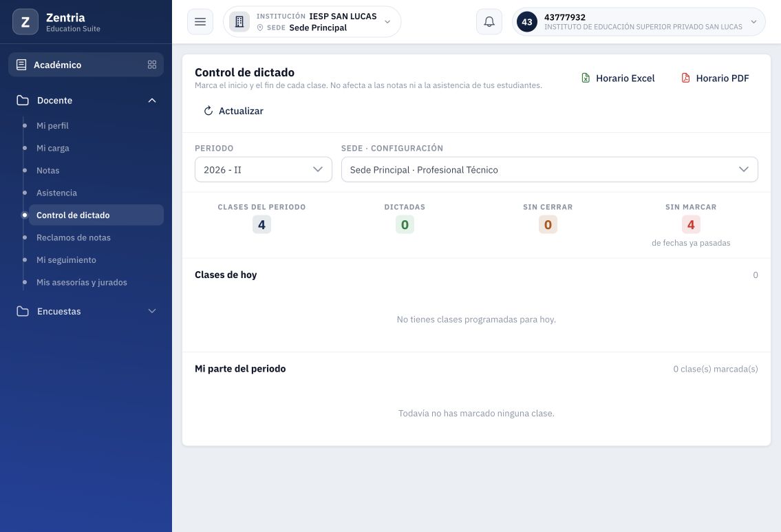Screen dimensions: 781x532
Task: Click the Excel file icon for Horario
Action: tap(586, 78)
